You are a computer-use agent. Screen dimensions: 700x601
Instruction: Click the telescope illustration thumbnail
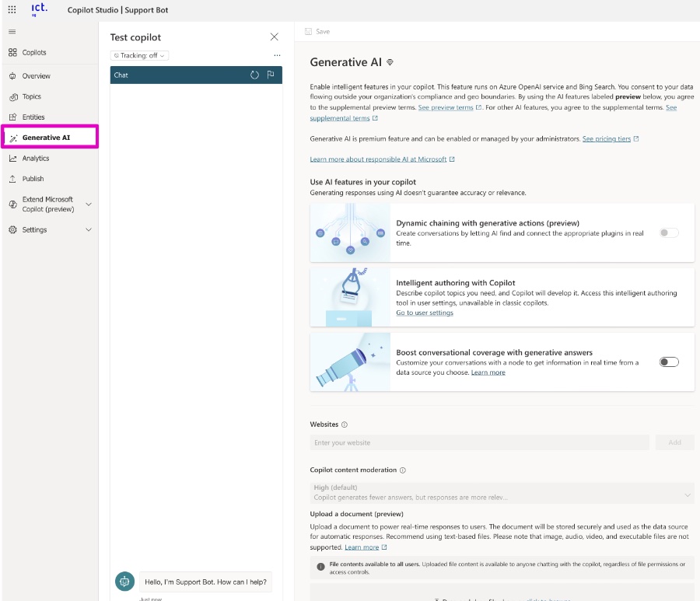pos(350,362)
